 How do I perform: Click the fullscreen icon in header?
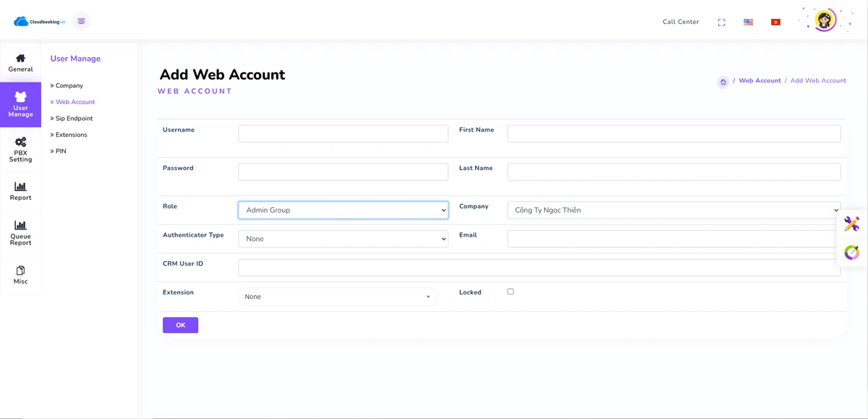coord(721,22)
